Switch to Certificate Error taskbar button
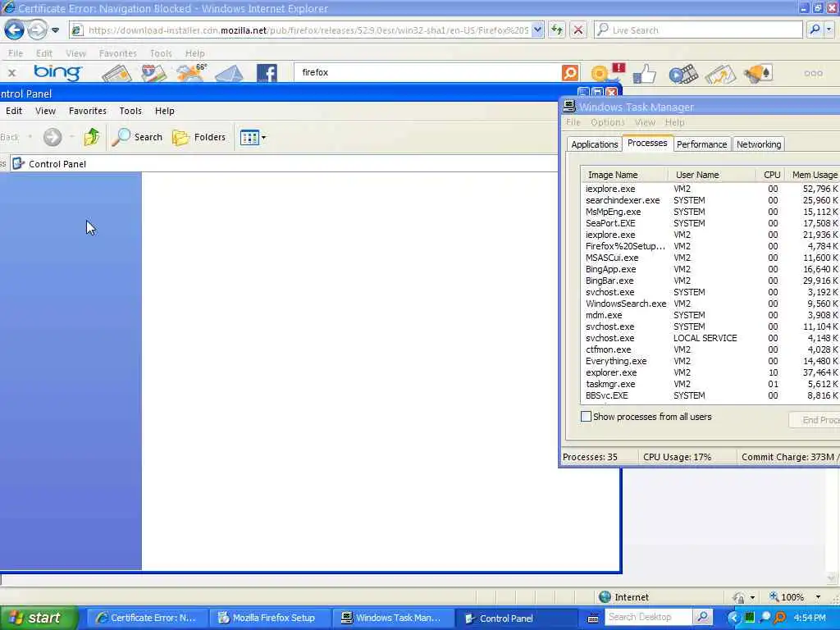 146,618
